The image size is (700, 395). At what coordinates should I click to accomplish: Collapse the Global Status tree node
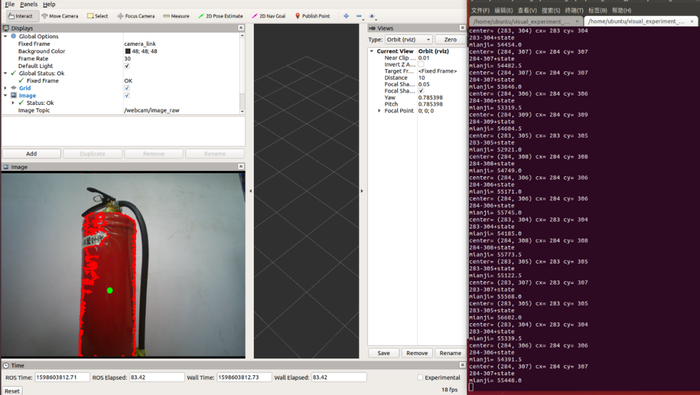click(5, 73)
